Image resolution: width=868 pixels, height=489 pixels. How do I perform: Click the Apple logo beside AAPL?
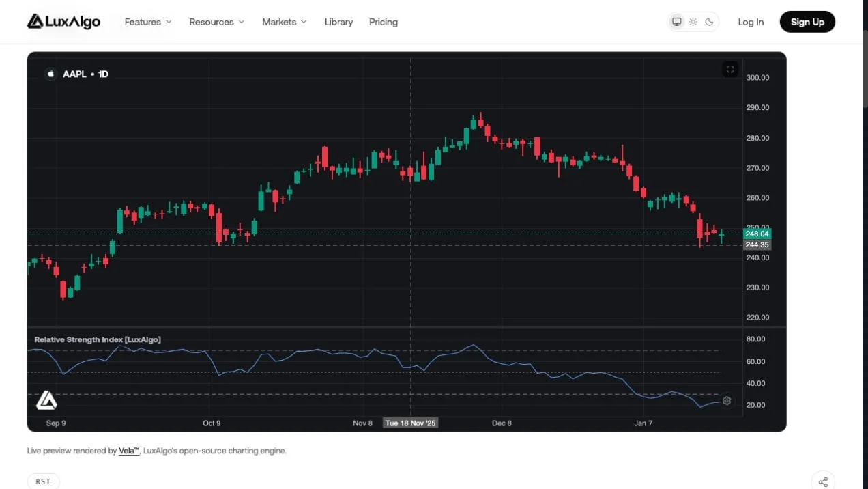tap(50, 74)
